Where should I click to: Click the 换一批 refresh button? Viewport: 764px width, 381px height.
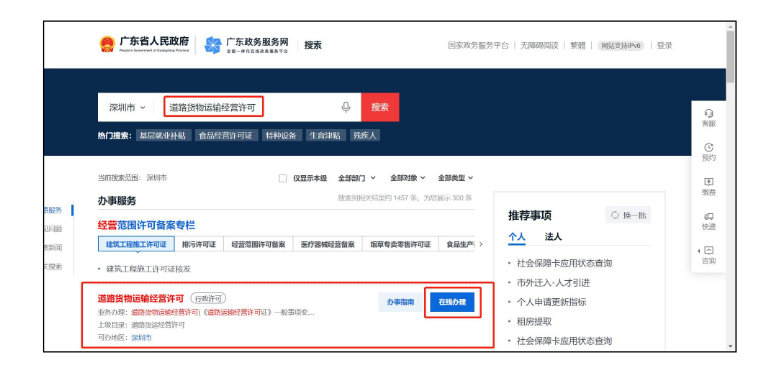(x=628, y=215)
